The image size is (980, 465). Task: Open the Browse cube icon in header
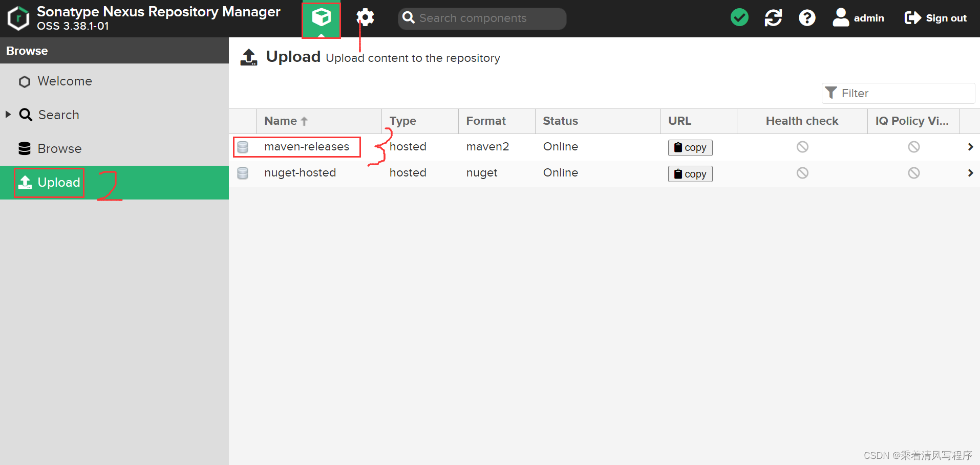pyautogui.click(x=321, y=19)
